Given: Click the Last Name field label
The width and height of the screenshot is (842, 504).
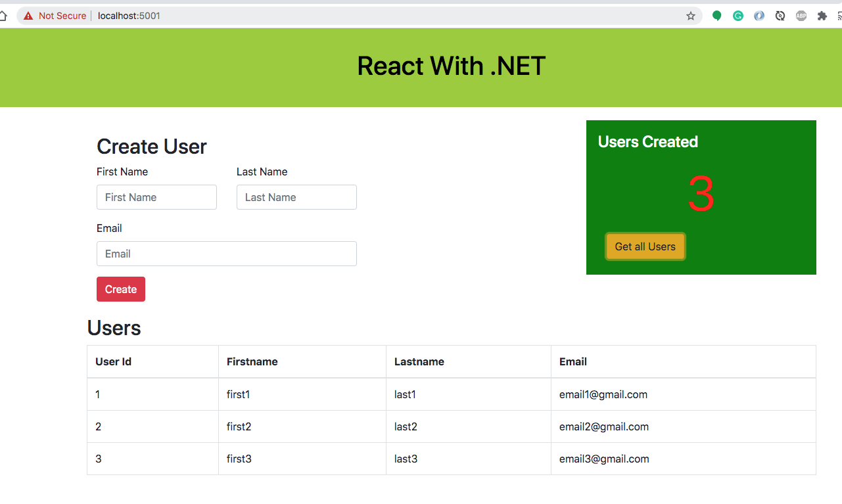Looking at the screenshot, I should [262, 172].
